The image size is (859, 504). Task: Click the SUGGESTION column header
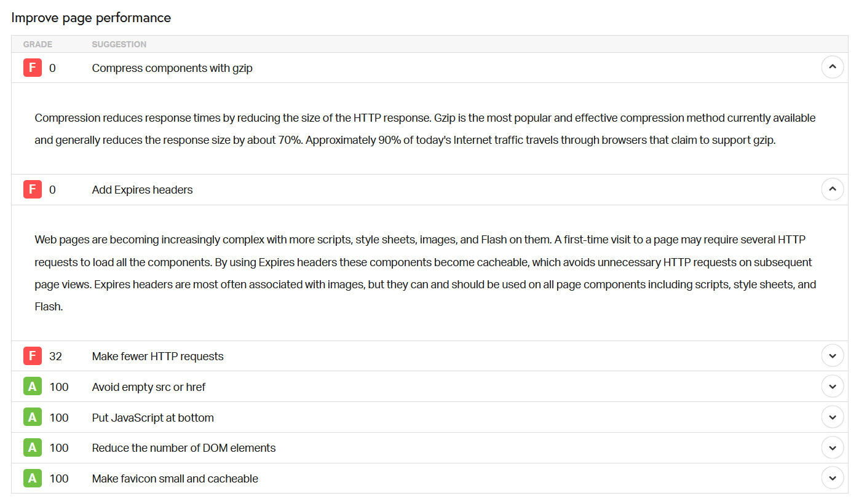point(119,44)
